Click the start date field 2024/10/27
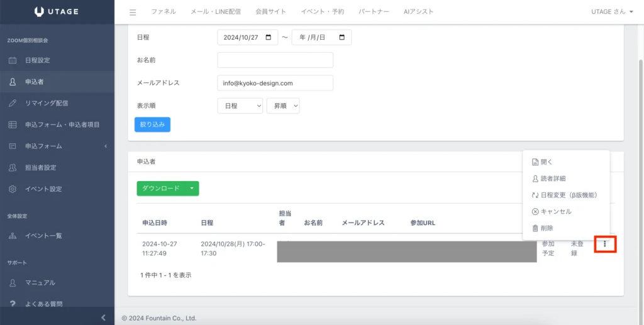644x325 pixels. (x=247, y=37)
